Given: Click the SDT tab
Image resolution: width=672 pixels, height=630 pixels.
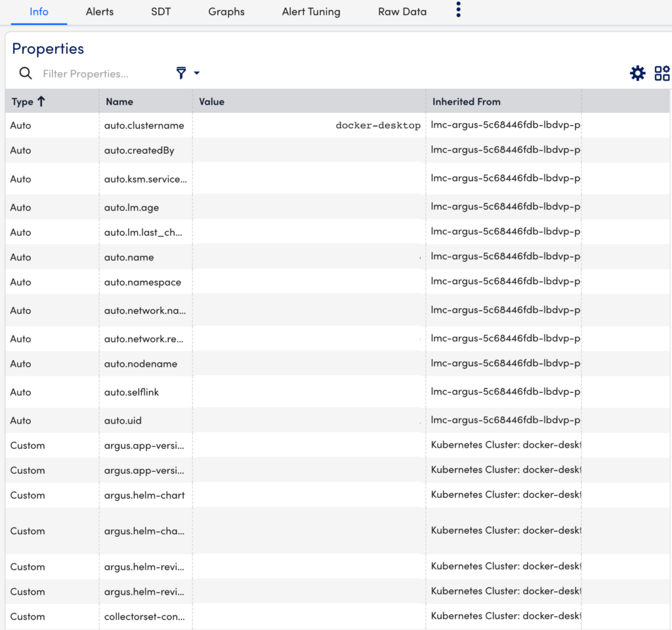Looking at the screenshot, I should click(x=160, y=12).
